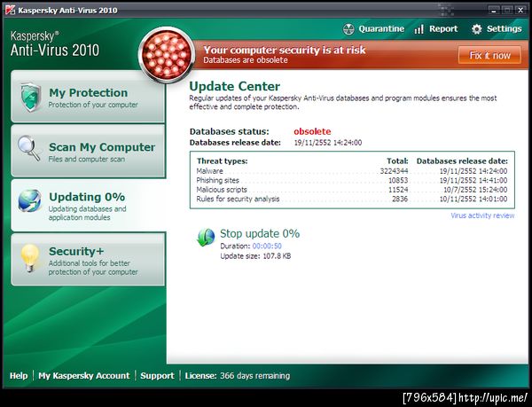Screen dimensions: 532x407
Task: Open the Quarantine label in top bar
Action: pyautogui.click(x=381, y=29)
